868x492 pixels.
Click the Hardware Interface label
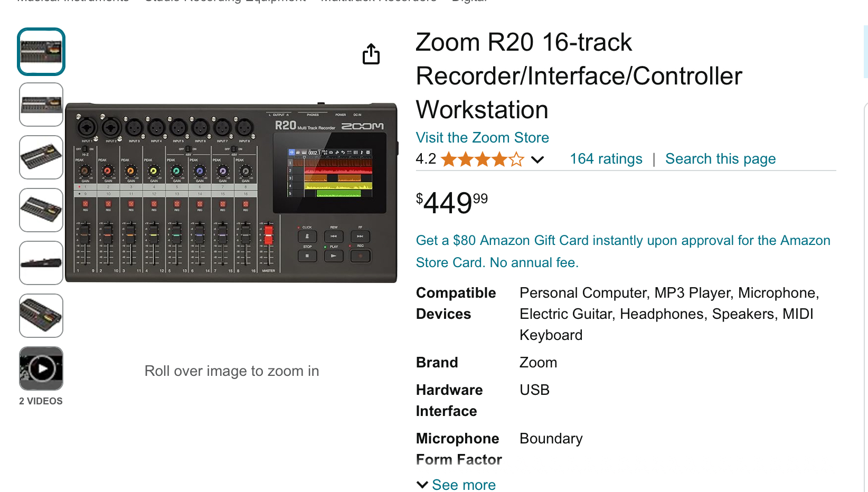coord(449,401)
